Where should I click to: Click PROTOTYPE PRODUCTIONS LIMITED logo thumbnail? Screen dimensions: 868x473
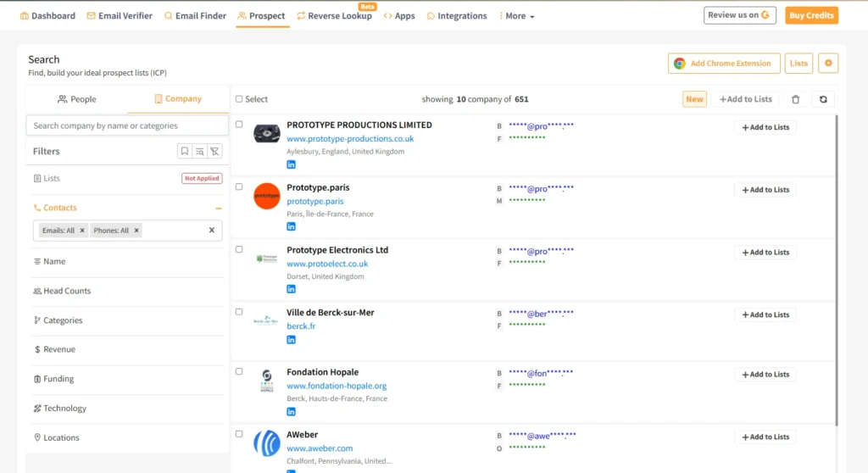coord(267,133)
